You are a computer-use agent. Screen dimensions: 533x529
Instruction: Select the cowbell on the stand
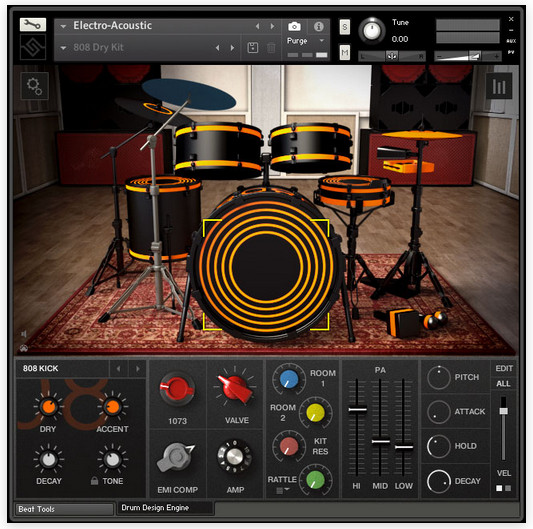tap(395, 153)
